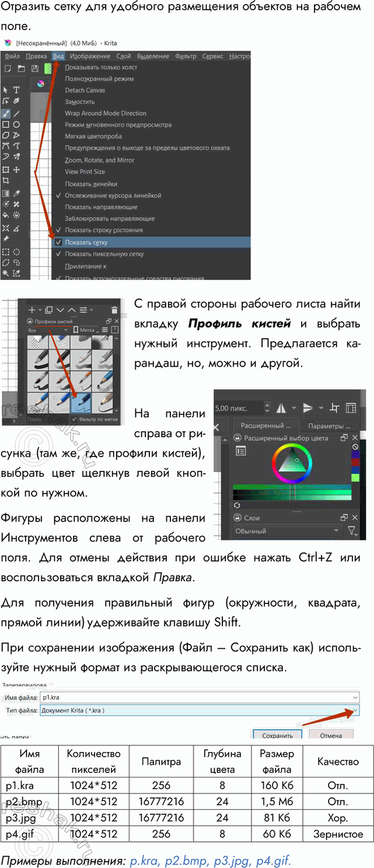Viewport: 374px width, 868px height.
Task: Click the Duplicate layer icon
Action: coord(49,310)
